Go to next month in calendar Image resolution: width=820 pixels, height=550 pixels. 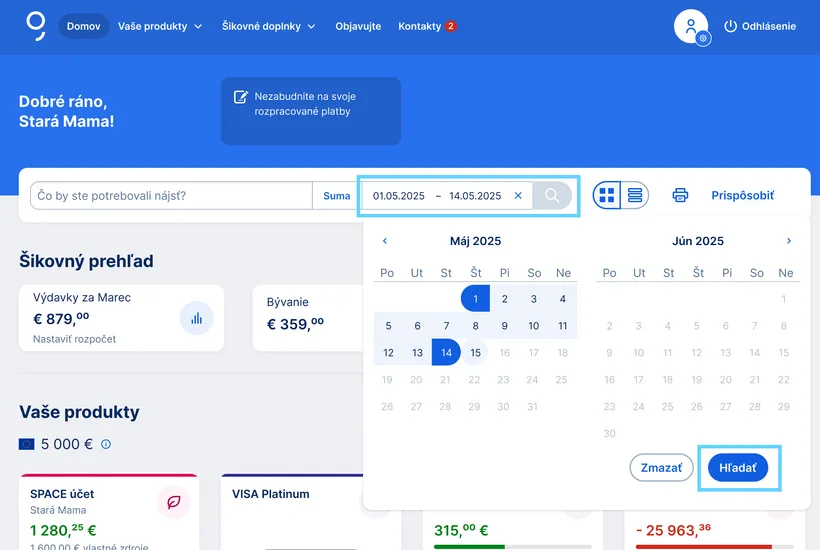tap(789, 241)
